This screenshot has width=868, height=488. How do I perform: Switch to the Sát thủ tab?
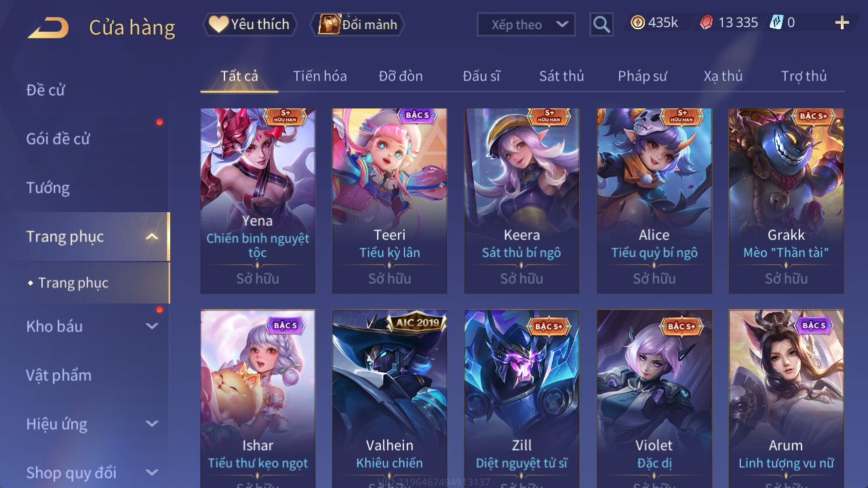pos(561,76)
